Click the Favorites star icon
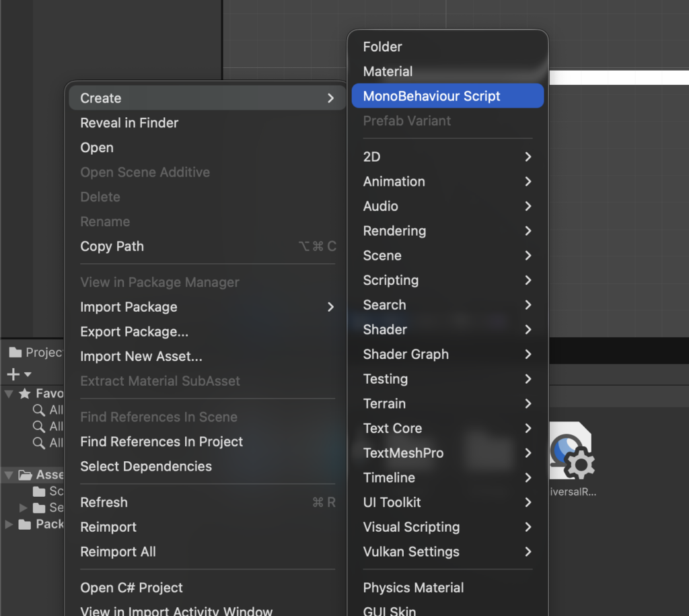The image size is (689, 616). [x=25, y=394]
